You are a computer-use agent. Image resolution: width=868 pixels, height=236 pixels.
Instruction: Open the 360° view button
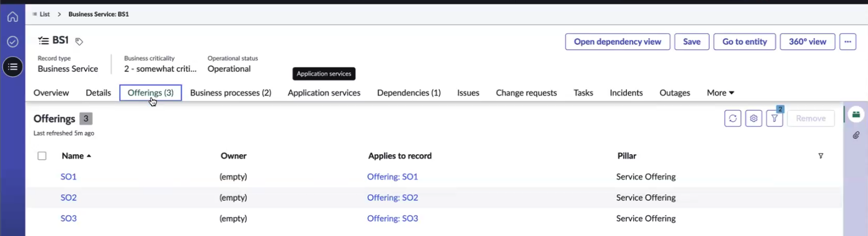tap(808, 41)
